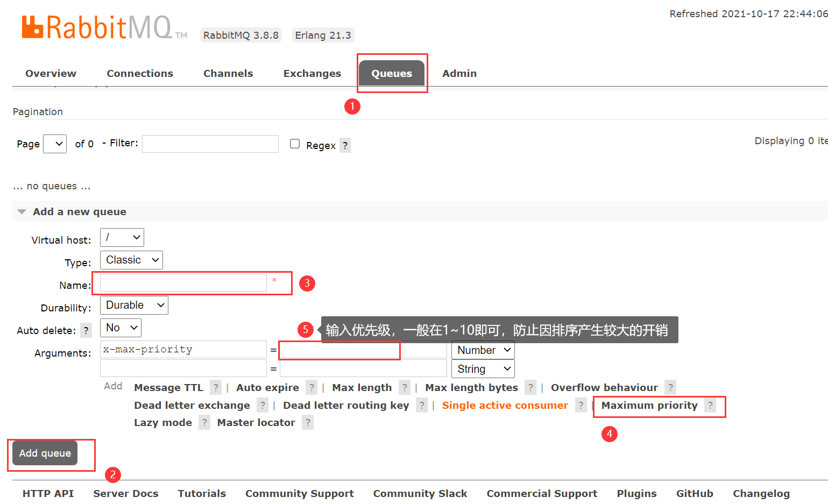Open the Plugins footer link

(636, 493)
